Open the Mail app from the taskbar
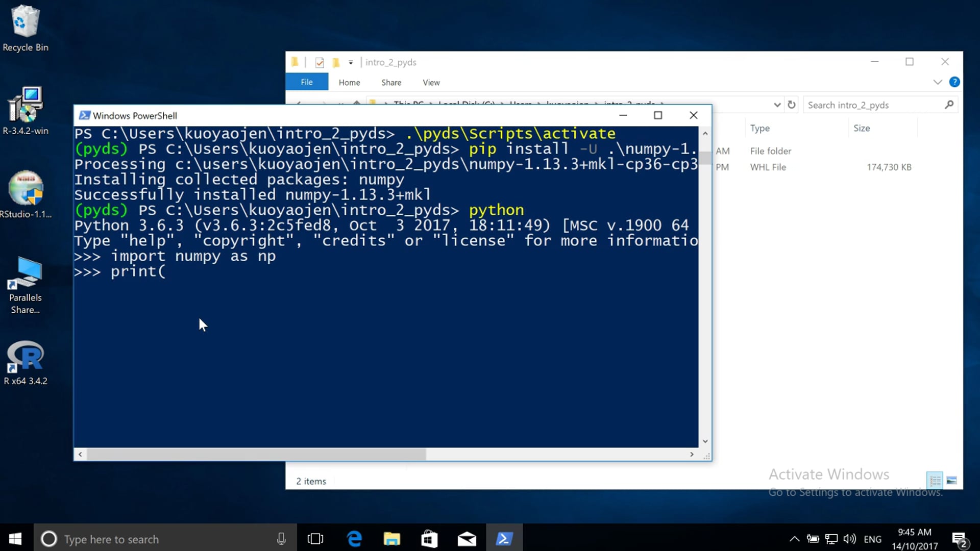The height and width of the screenshot is (551, 980). coord(467,538)
